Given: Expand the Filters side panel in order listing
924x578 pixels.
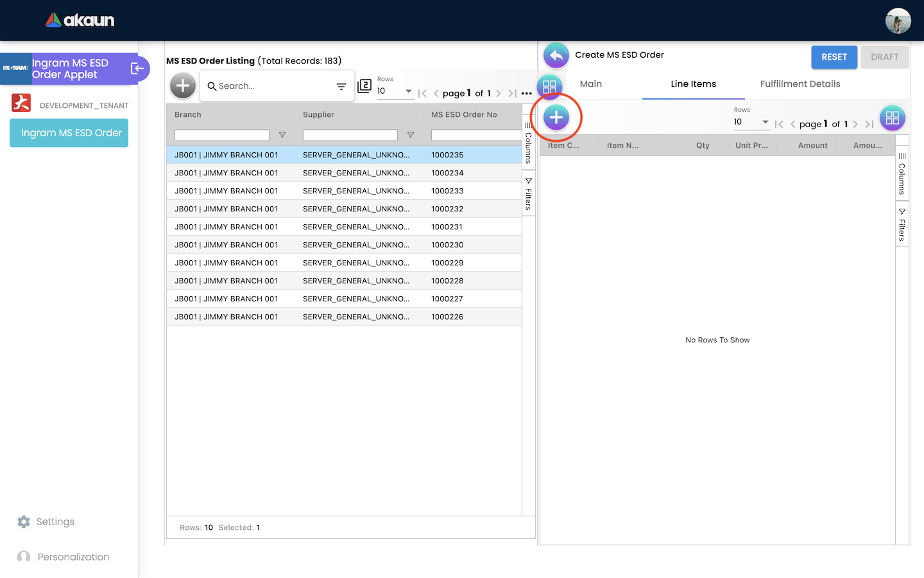Looking at the screenshot, I should click(x=528, y=194).
